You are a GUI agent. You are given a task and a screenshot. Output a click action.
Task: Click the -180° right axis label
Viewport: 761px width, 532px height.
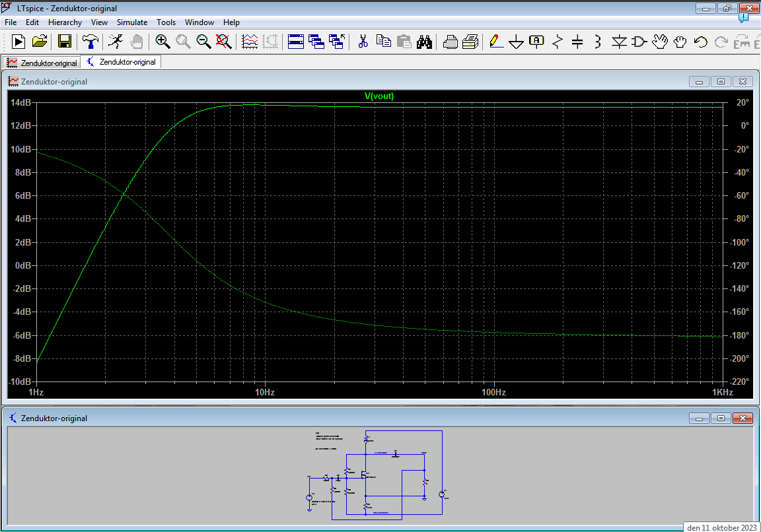click(x=740, y=335)
